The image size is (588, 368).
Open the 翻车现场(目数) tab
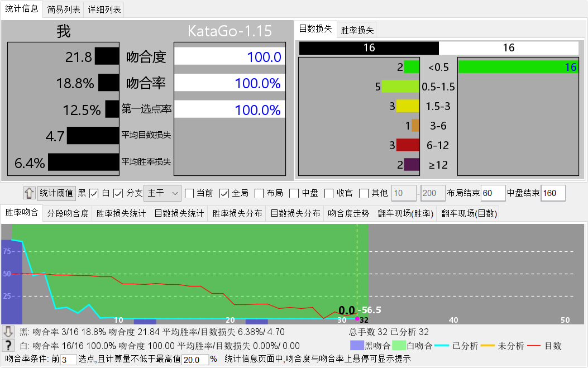[x=469, y=214]
